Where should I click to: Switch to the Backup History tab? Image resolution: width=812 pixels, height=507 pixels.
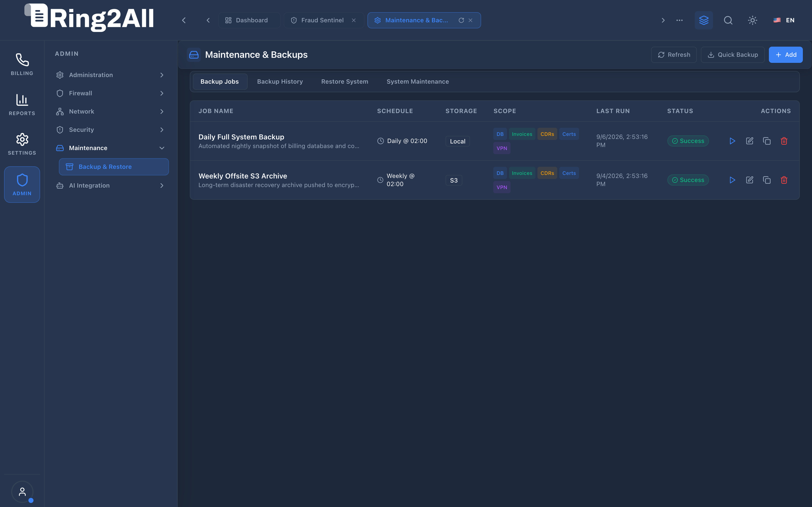point(280,81)
